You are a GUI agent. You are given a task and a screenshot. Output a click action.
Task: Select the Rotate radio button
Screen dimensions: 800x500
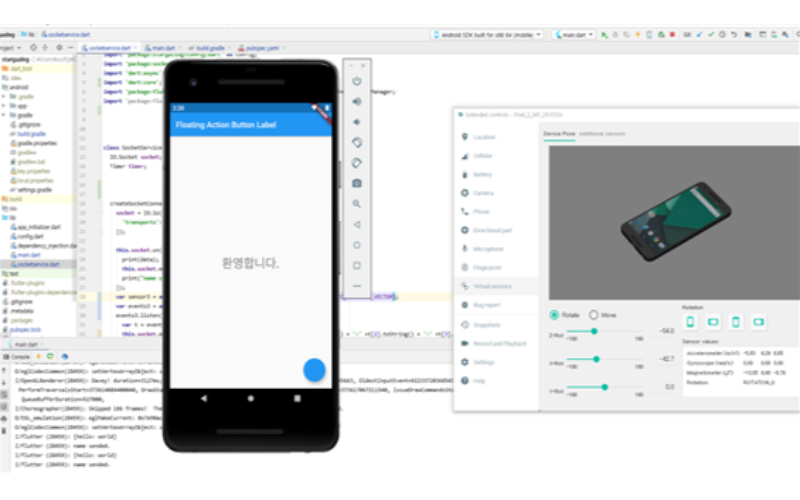point(556,315)
